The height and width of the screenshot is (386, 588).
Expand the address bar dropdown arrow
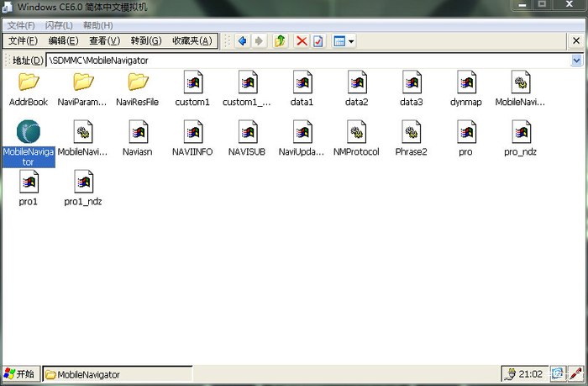577,61
